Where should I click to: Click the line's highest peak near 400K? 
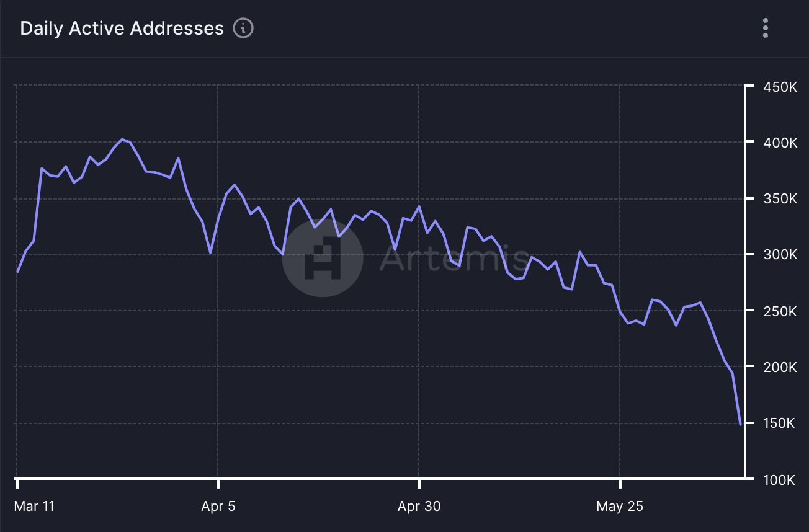tap(122, 140)
